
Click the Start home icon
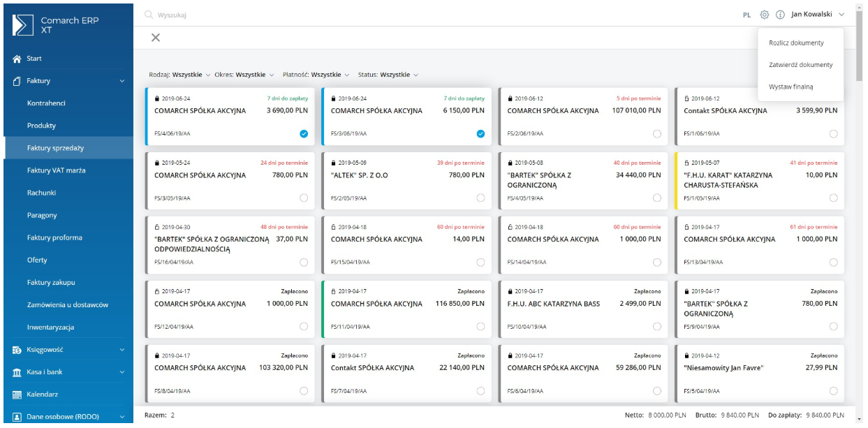(x=17, y=59)
